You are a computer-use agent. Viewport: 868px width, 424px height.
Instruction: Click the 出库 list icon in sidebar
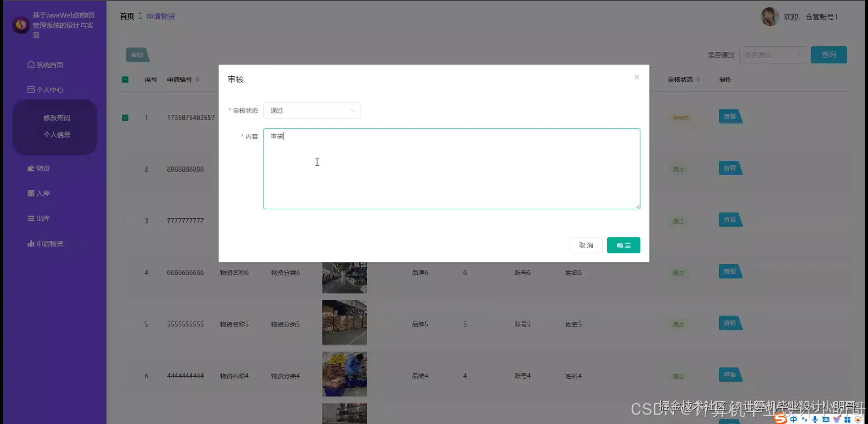pyautogui.click(x=31, y=218)
